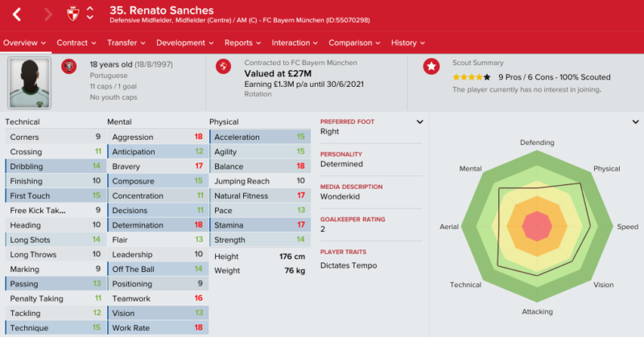Click the scout star rating
This screenshot has width=644, height=337.
(x=472, y=77)
